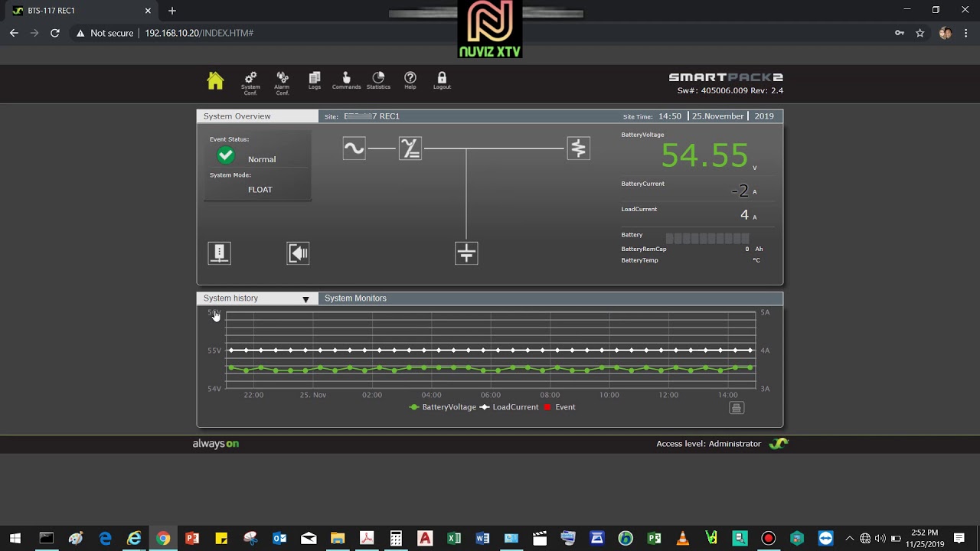Viewport: 980px width, 551px height.
Task: Show hidden system tray icons
Action: (x=849, y=539)
